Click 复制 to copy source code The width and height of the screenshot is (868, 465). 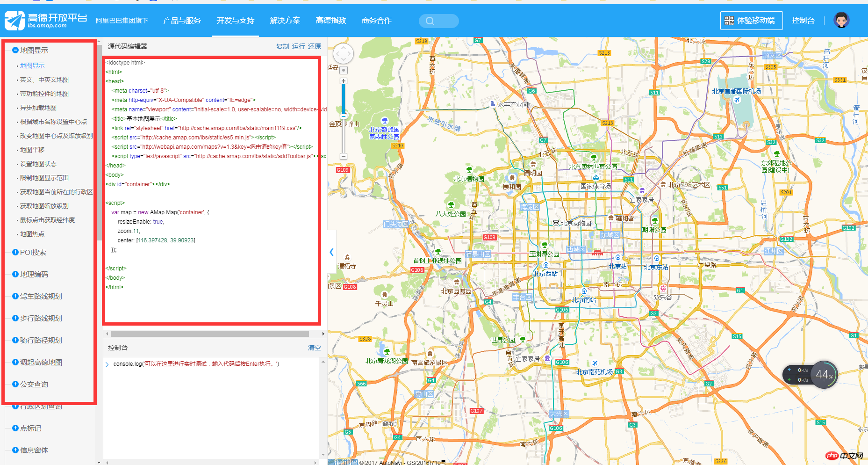tap(282, 46)
